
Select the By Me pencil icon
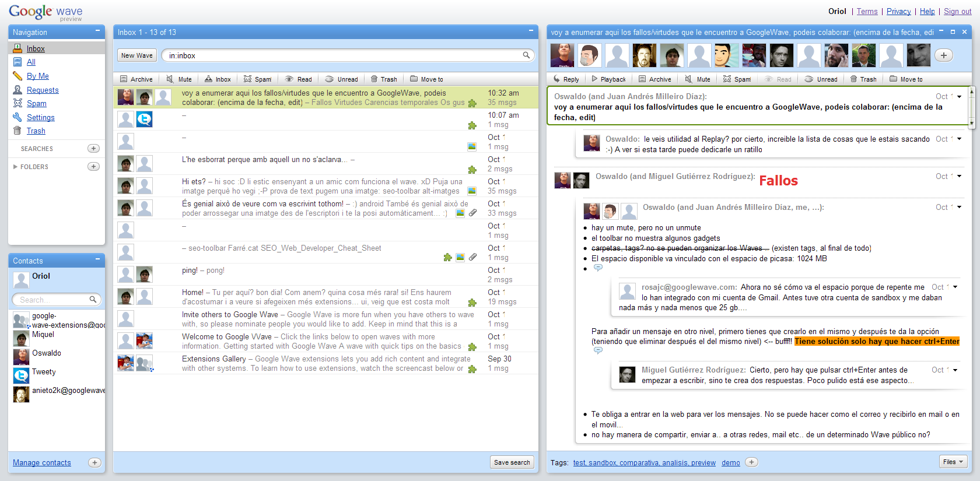point(17,76)
